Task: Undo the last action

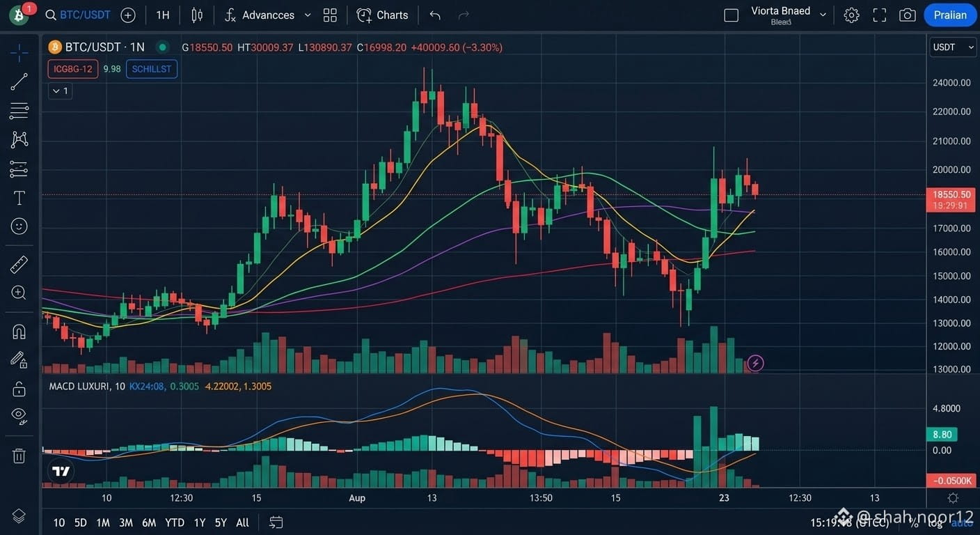Action: click(435, 15)
